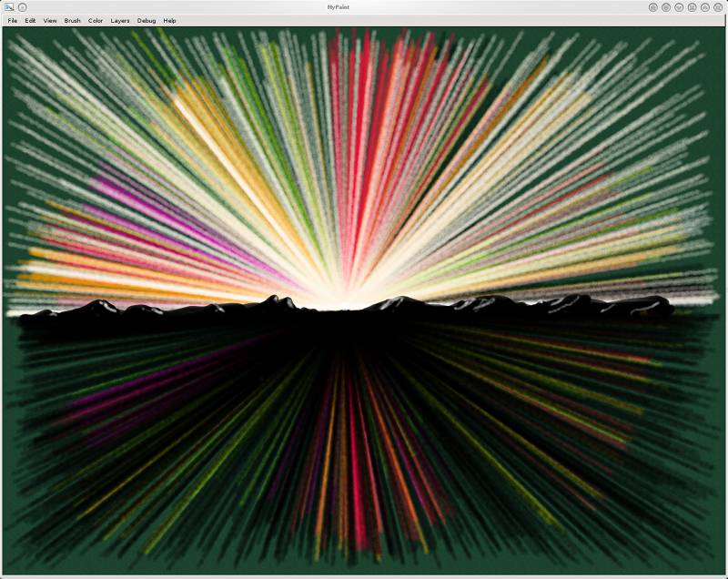
Task: Click the MyPaint app icon in title bar
Action: pyautogui.click(x=8, y=6)
